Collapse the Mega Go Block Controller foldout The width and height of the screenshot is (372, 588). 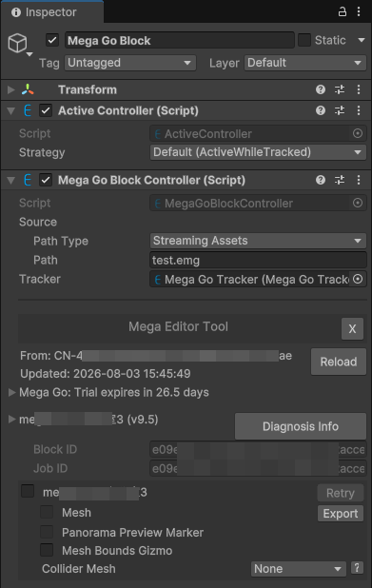click(x=11, y=181)
